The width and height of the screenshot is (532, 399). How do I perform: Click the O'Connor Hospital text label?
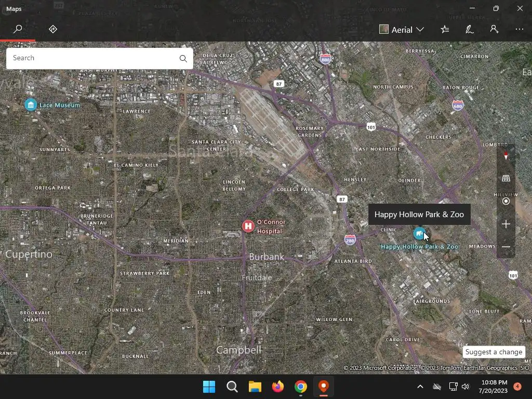(x=270, y=227)
